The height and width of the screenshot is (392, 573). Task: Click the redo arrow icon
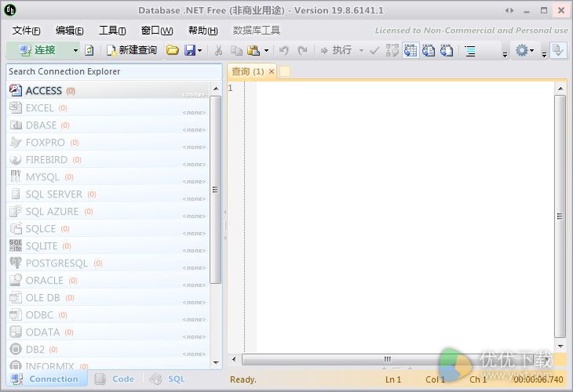tap(302, 50)
